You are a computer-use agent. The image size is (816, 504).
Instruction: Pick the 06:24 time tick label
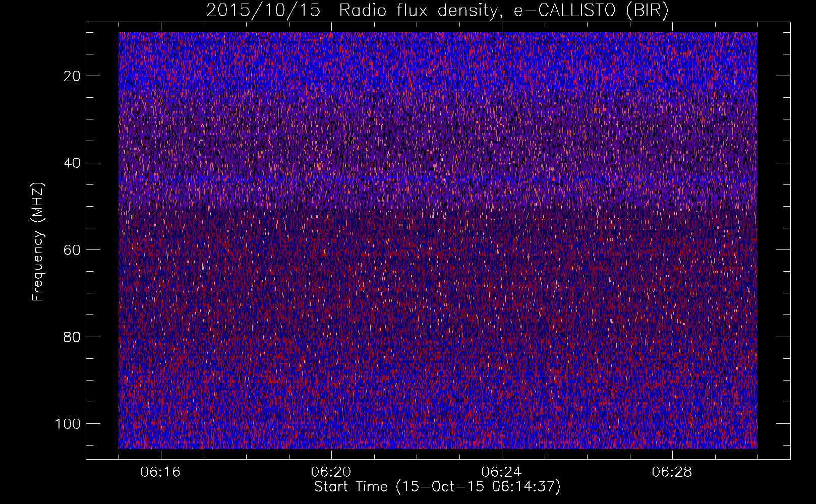pyautogui.click(x=502, y=472)
